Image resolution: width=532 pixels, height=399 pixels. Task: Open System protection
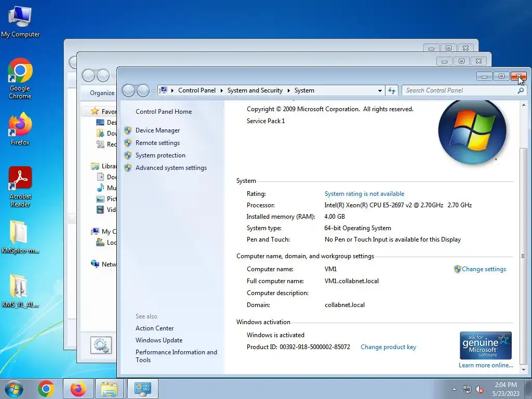click(160, 155)
